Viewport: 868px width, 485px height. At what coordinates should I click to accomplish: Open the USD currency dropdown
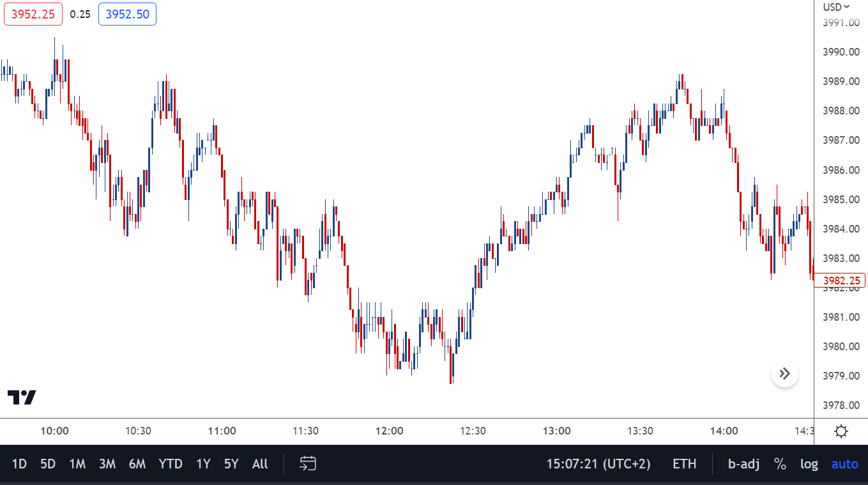point(836,7)
